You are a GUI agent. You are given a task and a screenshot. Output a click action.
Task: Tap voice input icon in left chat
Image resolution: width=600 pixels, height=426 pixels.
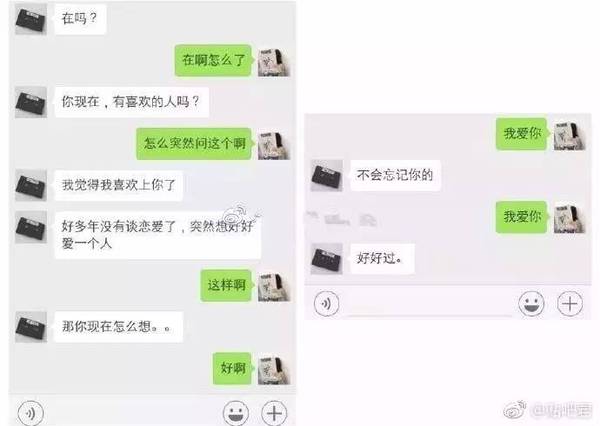(31, 413)
